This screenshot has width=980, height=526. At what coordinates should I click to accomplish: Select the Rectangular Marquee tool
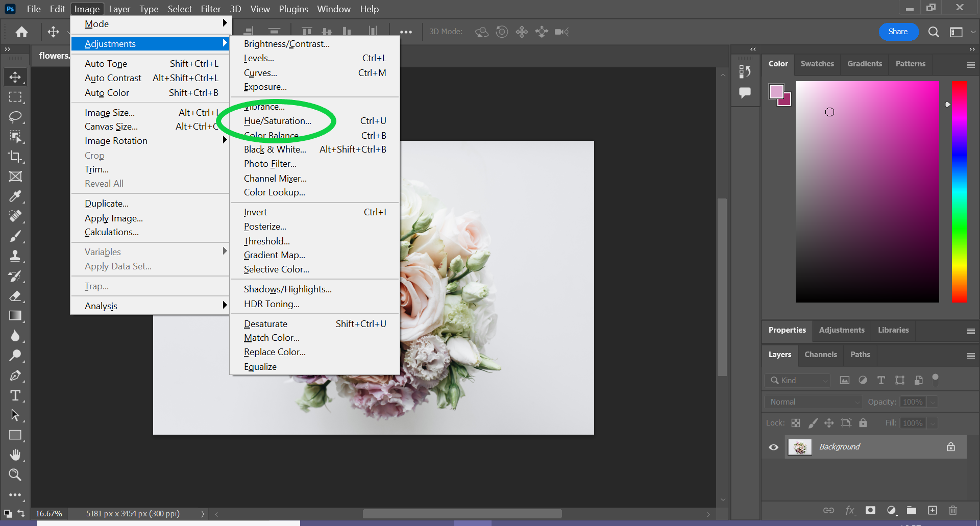15,97
